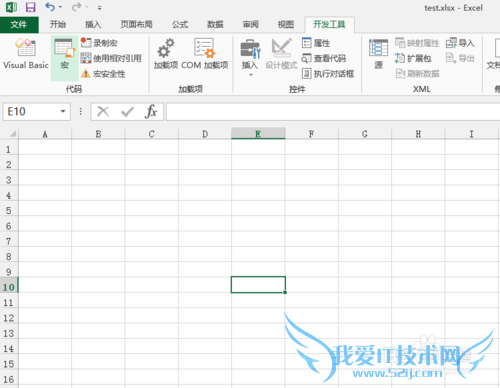Switch to the View (视图) tab
This screenshot has width=500, height=388.
click(286, 24)
